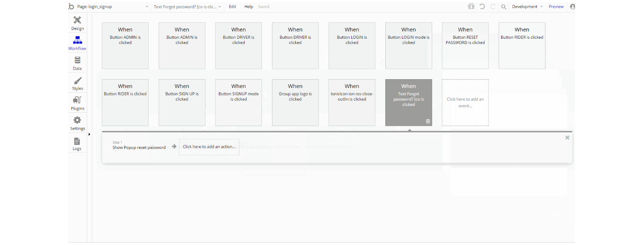The image size is (644, 245).
Task: Close the workflow actions panel
Action: point(567,138)
